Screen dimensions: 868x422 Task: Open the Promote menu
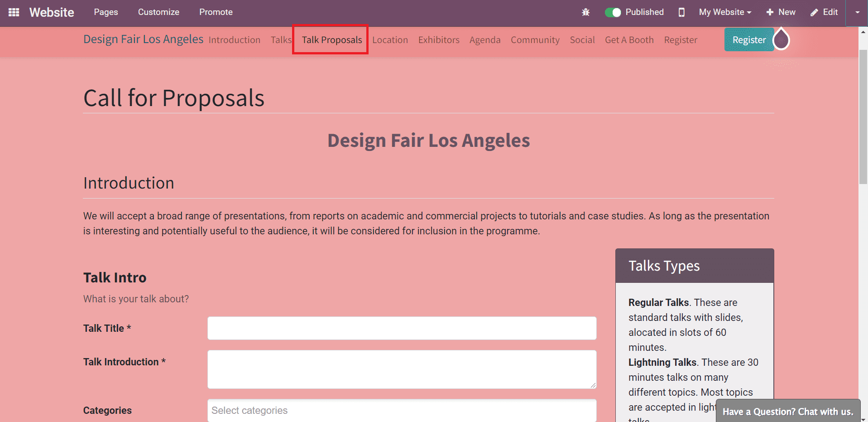point(216,12)
